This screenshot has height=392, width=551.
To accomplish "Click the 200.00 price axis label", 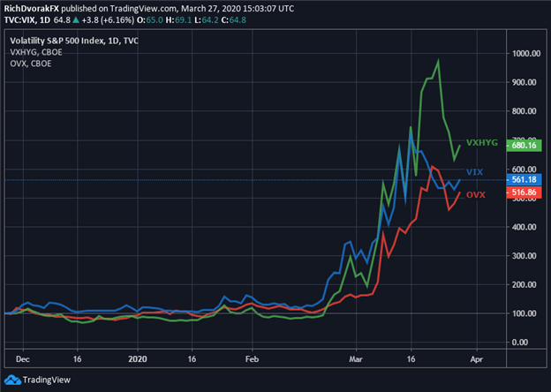I will coord(526,284).
